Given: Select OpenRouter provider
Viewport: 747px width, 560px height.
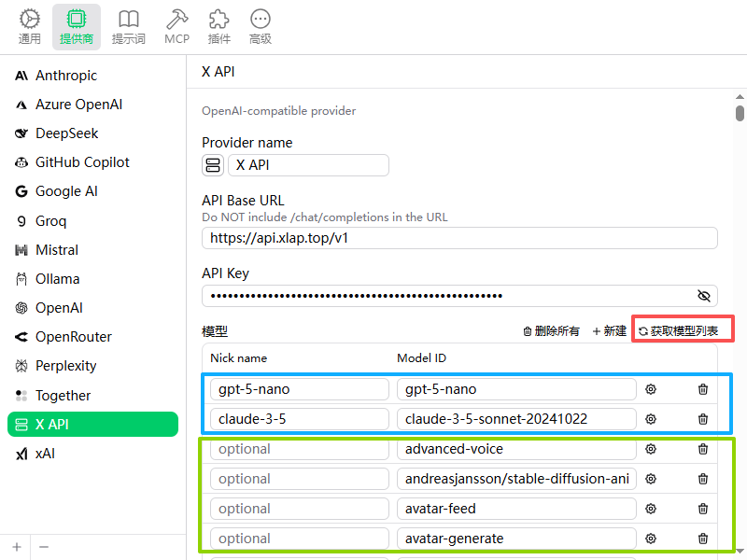Looking at the screenshot, I should tap(92, 337).
